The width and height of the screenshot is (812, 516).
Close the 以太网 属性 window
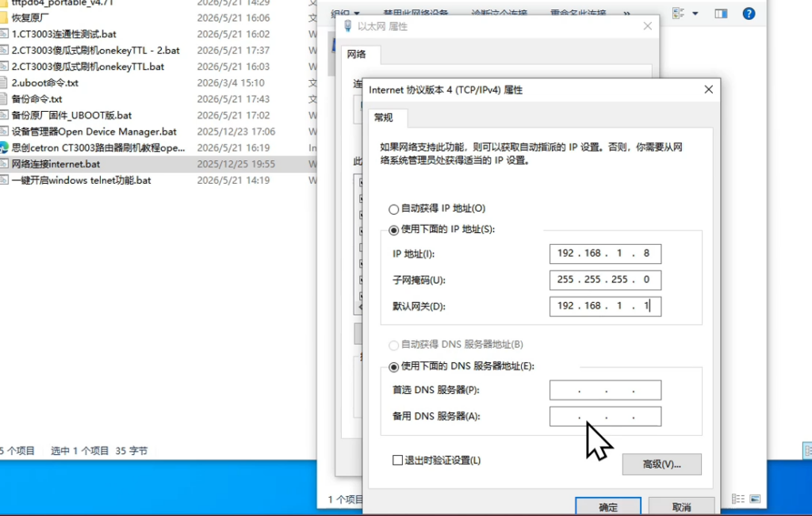647,26
